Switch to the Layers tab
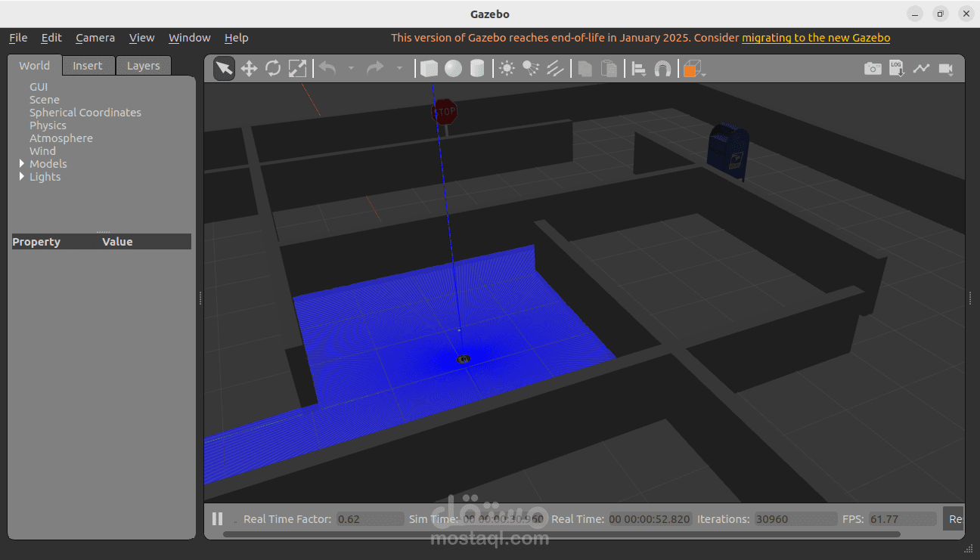The width and height of the screenshot is (980, 560). 144,66
